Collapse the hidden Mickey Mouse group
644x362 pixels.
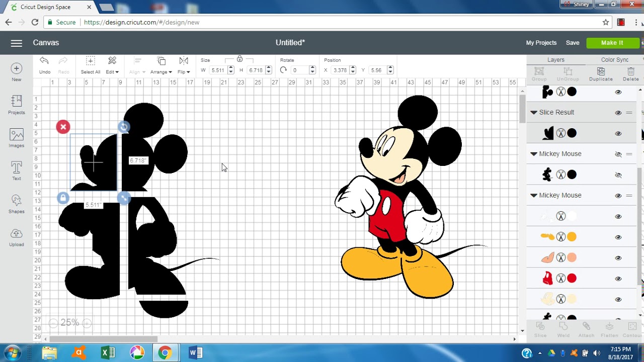pos(534,154)
